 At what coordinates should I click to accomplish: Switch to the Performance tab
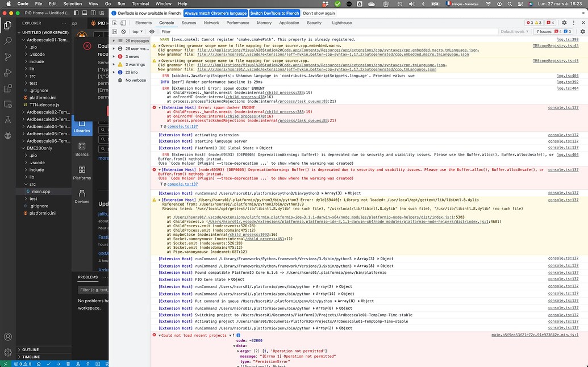tap(237, 23)
